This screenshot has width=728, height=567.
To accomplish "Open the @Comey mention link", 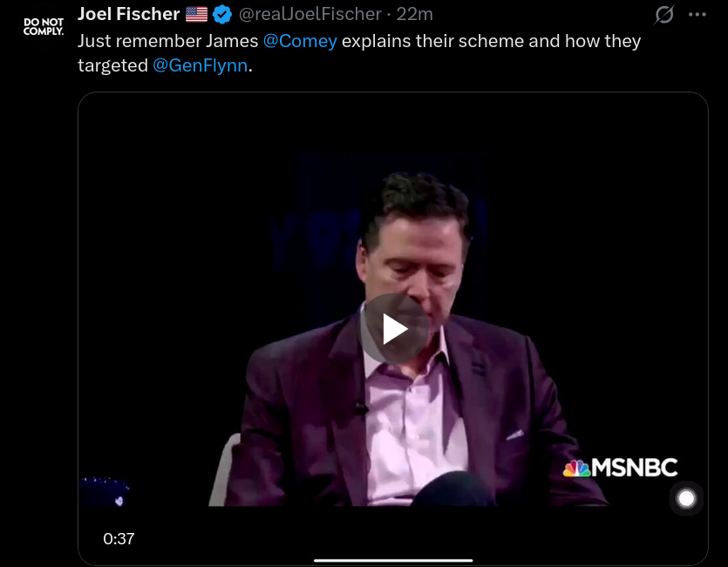I will (x=300, y=41).
